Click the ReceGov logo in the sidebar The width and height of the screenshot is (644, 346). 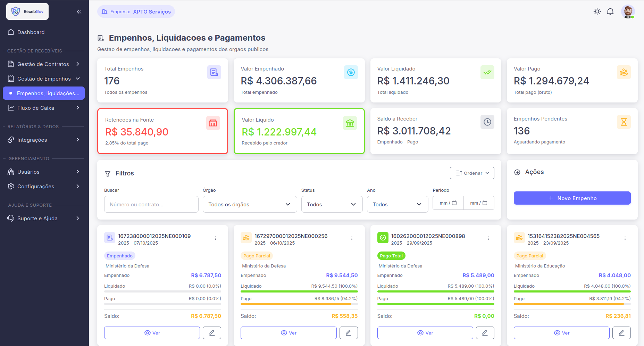coord(27,11)
